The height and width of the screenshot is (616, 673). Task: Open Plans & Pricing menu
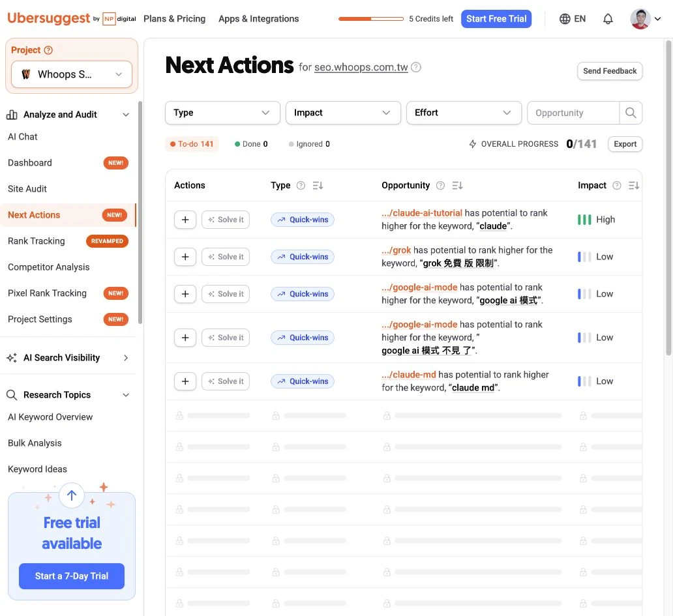(x=174, y=19)
